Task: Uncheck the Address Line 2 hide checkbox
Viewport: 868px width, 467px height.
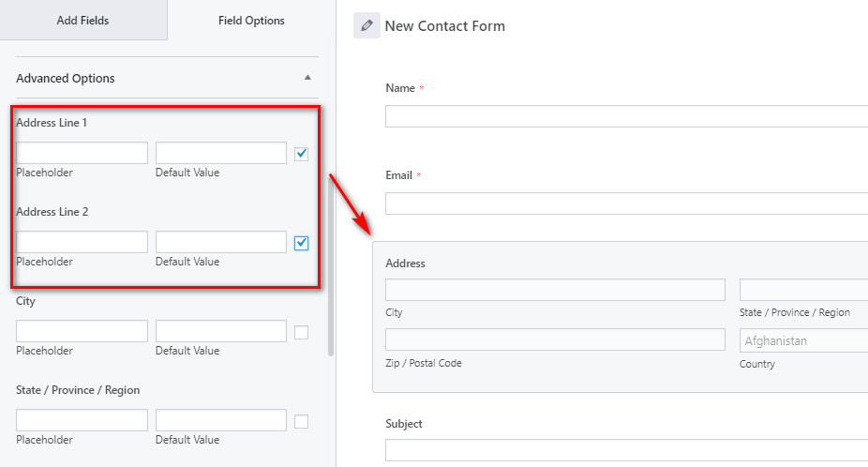Action: click(x=301, y=243)
